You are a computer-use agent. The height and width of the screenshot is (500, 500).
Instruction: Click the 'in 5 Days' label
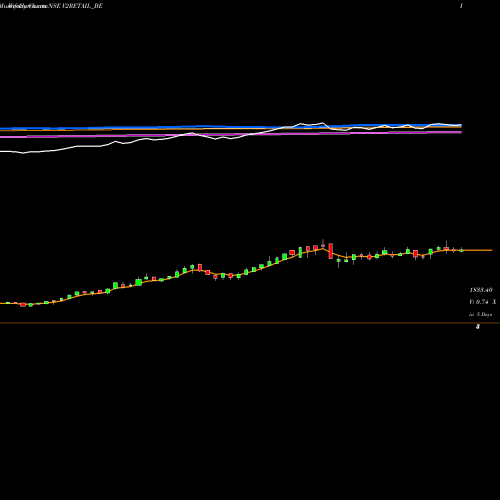click(480, 314)
